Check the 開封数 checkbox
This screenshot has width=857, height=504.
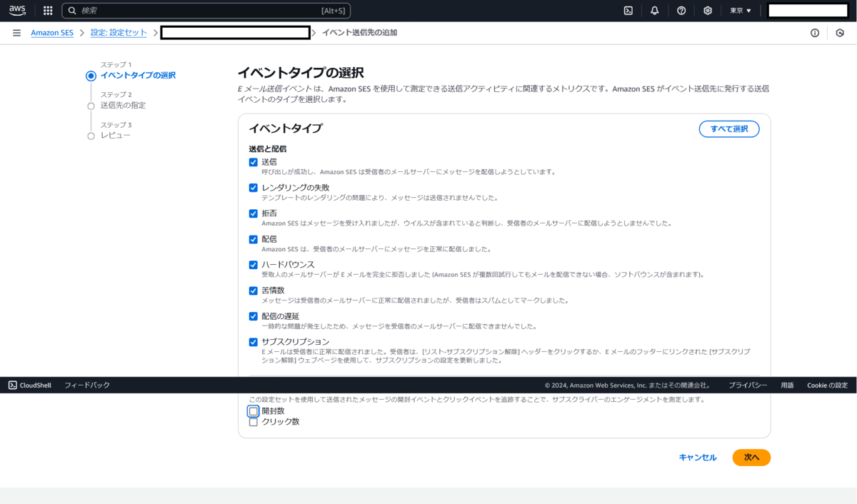pyautogui.click(x=254, y=411)
